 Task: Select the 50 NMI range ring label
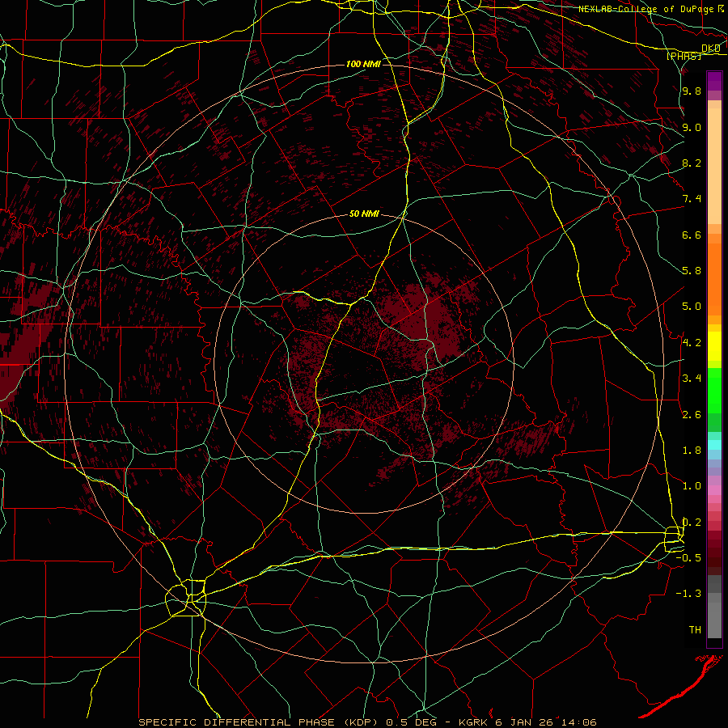click(x=364, y=214)
